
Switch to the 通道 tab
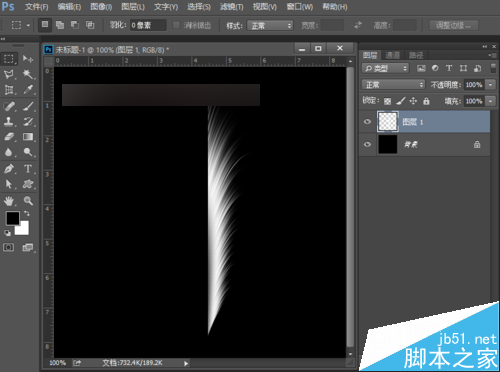[392, 55]
